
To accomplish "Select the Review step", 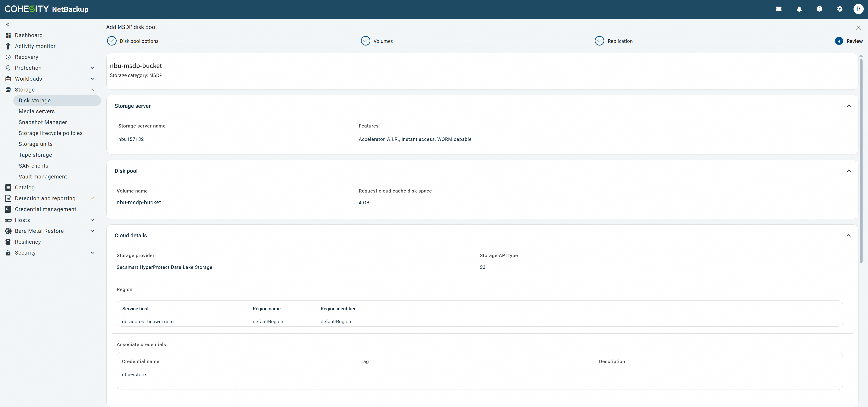I will click(849, 41).
